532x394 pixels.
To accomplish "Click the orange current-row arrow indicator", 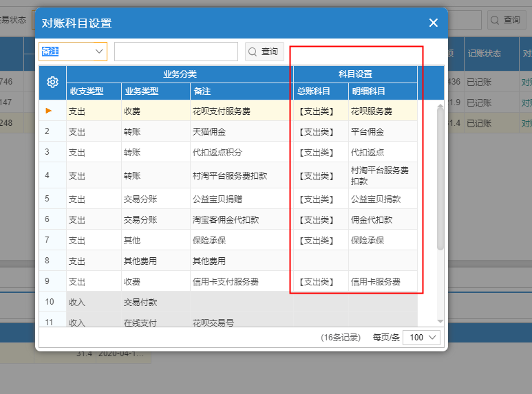I will (x=48, y=111).
